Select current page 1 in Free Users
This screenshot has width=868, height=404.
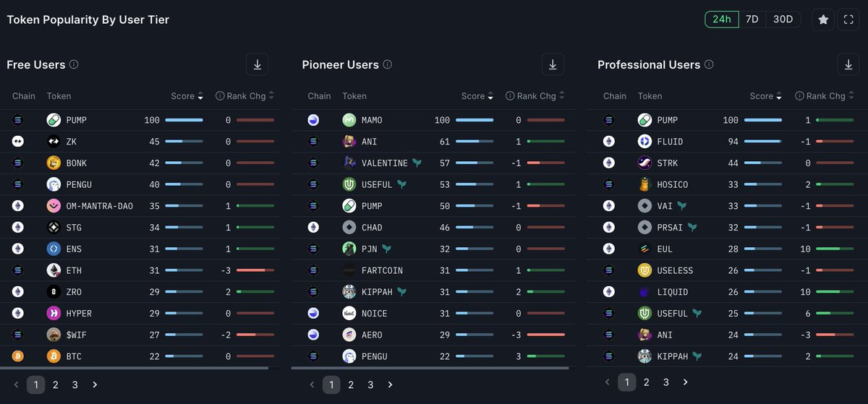pyautogui.click(x=36, y=385)
